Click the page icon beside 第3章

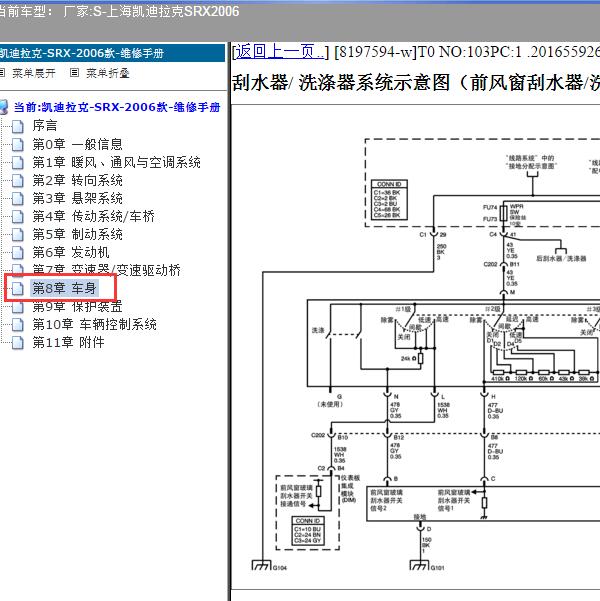(x=18, y=198)
